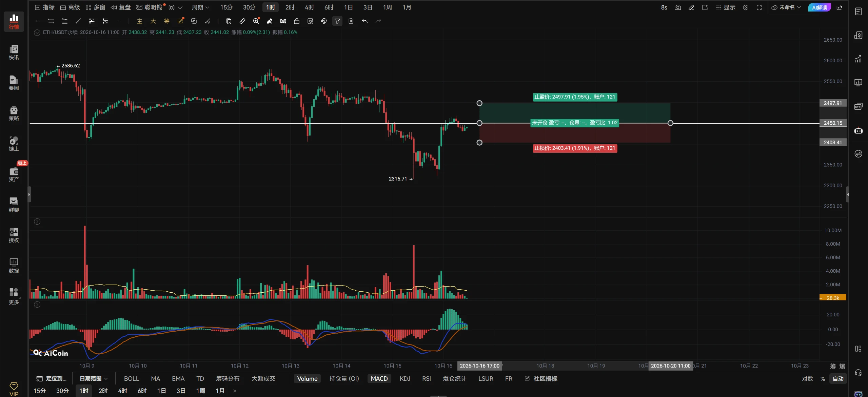Select the horizontal line drawing tool
The height and width of the screenshot is (397, 868).
(38, 21)
